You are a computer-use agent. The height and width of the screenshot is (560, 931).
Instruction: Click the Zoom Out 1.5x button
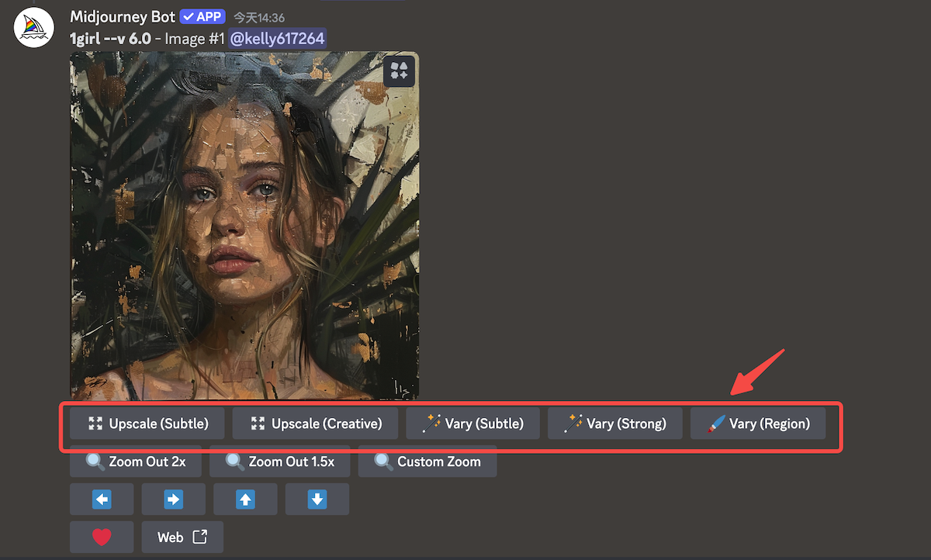pyautogui.click(x=279, y=461)
